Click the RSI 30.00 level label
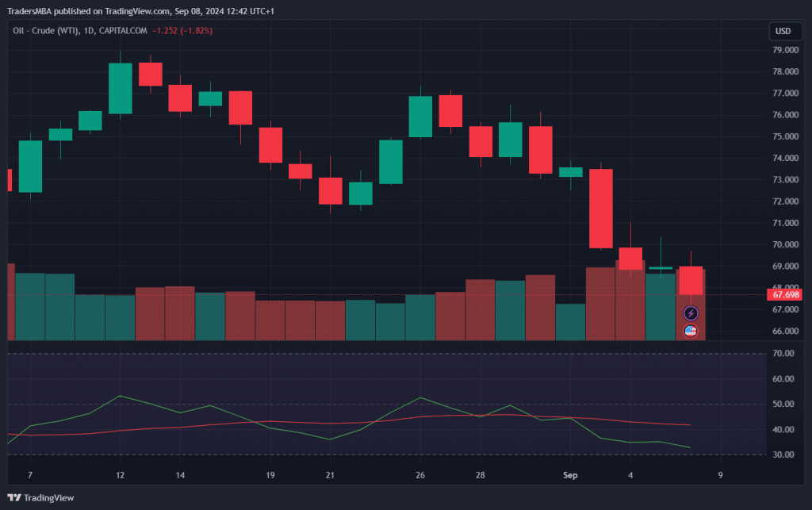The image size is (812, 510). (783, 454)
